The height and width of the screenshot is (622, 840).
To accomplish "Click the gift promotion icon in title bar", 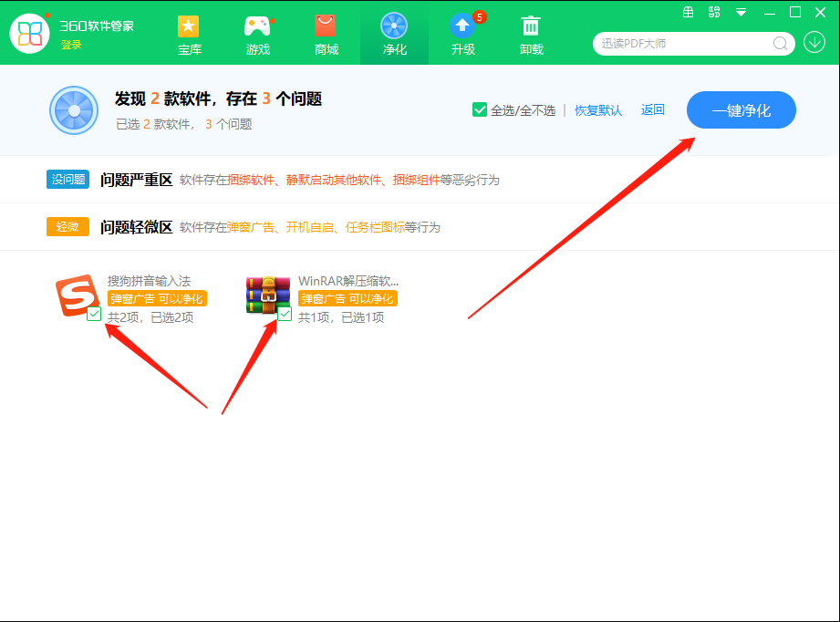I will [689, 12].
